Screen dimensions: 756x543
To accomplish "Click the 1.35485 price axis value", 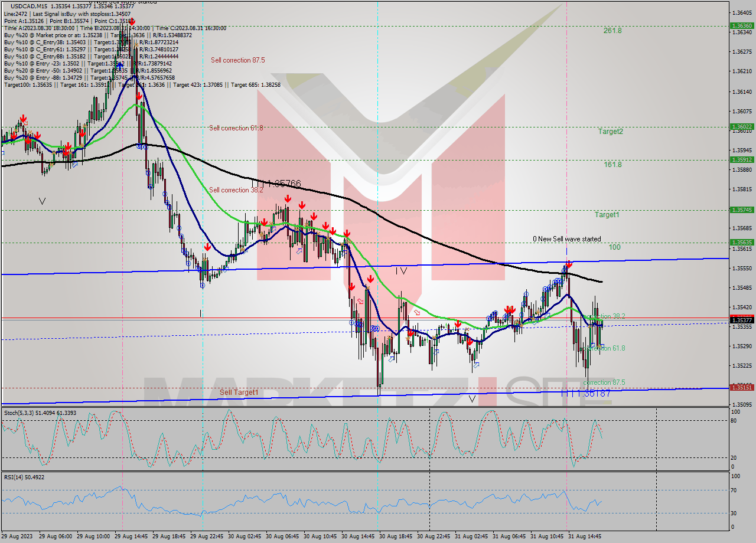I will click(x=741, y=288).
